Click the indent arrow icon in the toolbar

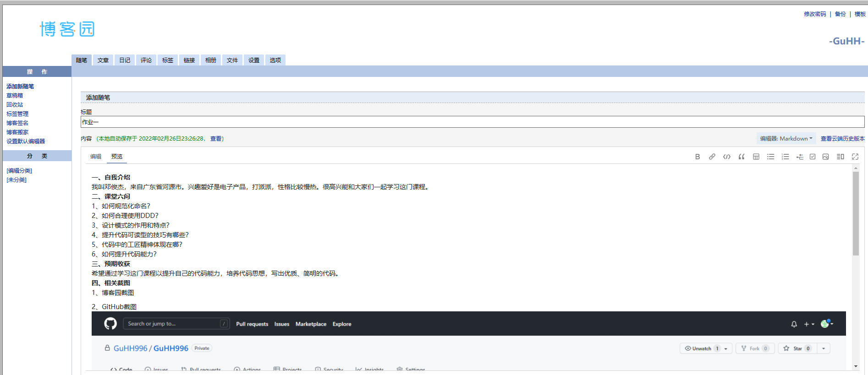point(800,157)
